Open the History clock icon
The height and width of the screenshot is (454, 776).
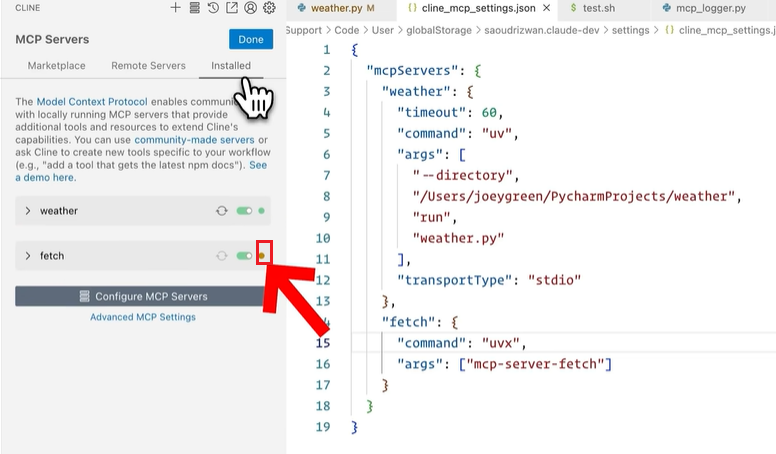[x=213, y=7]
